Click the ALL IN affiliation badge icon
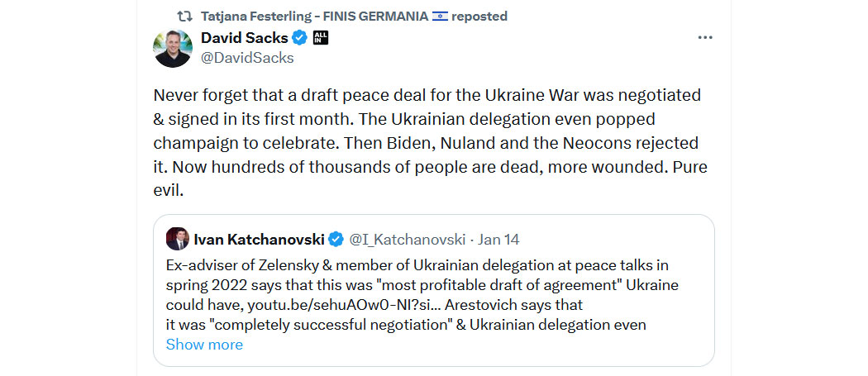This screenshot has height=376, width=868. [321, 38]
